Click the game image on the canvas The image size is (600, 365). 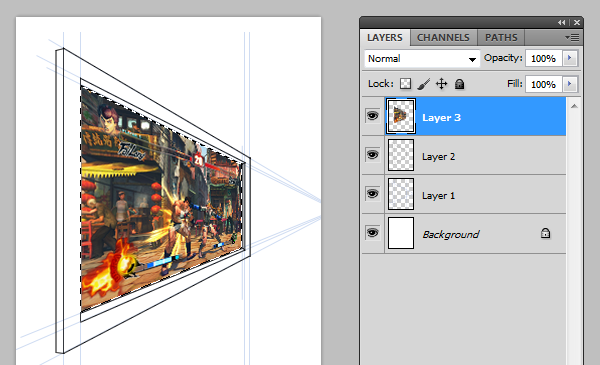coord(161,199)
